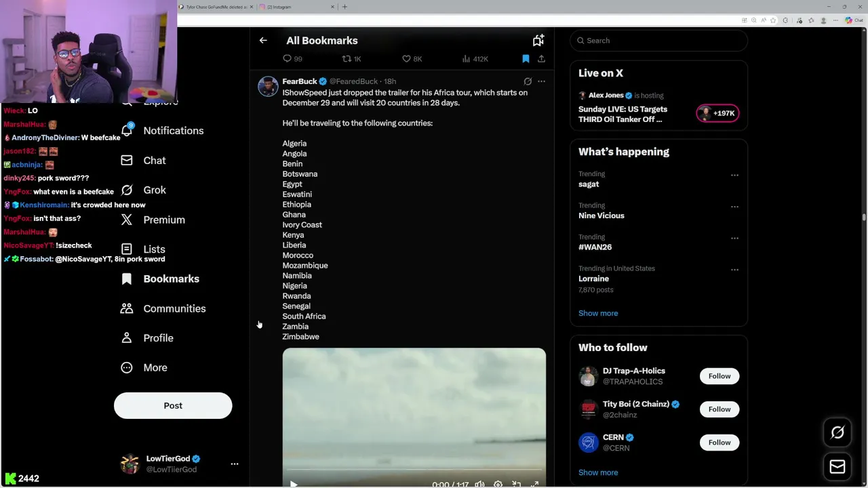Screen dimensions: 868x488
Task: Open options for the sagat trend
Action: click(734, 176)
